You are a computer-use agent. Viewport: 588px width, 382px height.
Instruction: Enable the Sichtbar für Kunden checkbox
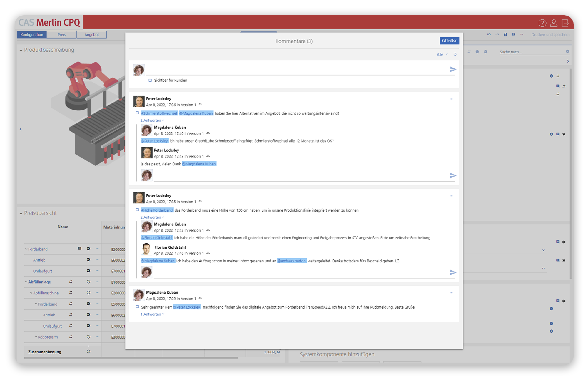coord(150,80)
